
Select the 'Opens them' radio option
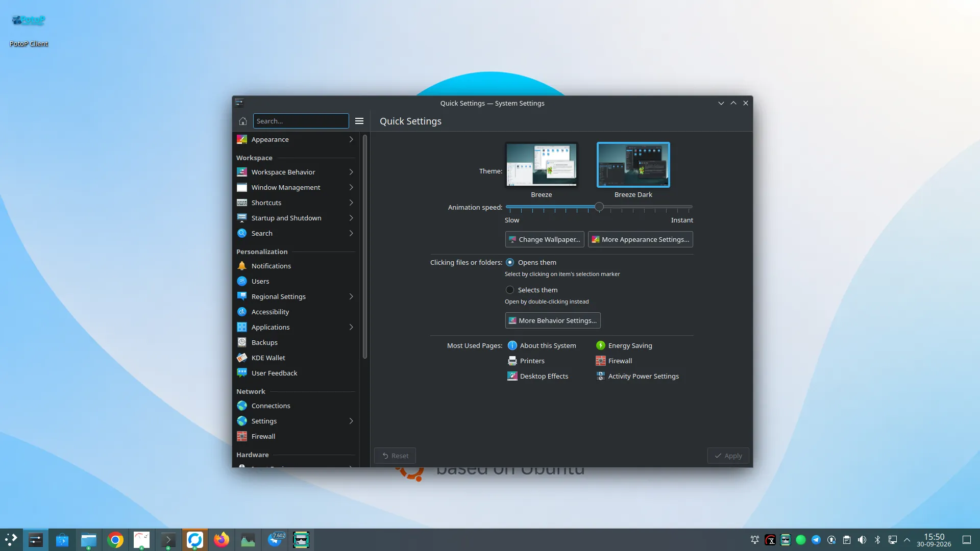tap(510, 262)
